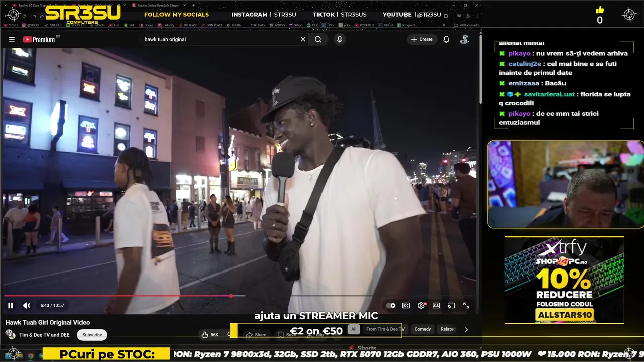Screen dimensions: 644x362
Task: Open Tim & Dee TV and DEE channel link
Action: point(44,335)
